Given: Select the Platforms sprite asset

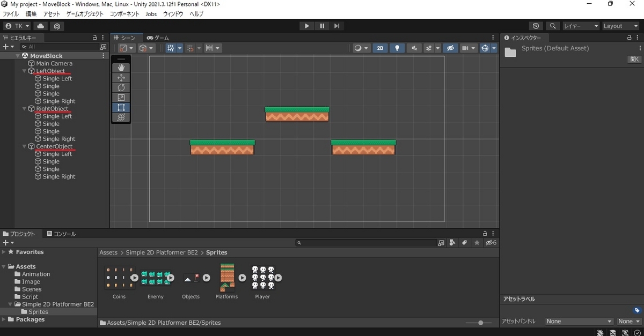Looking at the screenshot, I should tap(227, 278).
